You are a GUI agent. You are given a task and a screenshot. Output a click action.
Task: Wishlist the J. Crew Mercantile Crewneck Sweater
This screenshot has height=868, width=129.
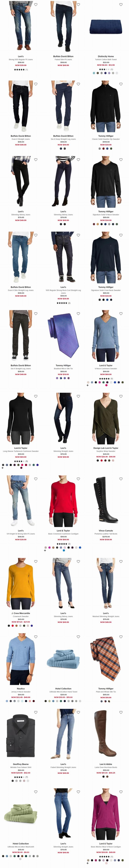coord(36,561)
